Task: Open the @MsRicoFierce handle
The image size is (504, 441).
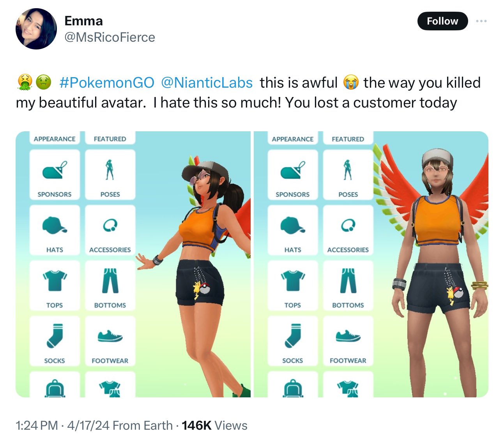Action: point(110,37)
